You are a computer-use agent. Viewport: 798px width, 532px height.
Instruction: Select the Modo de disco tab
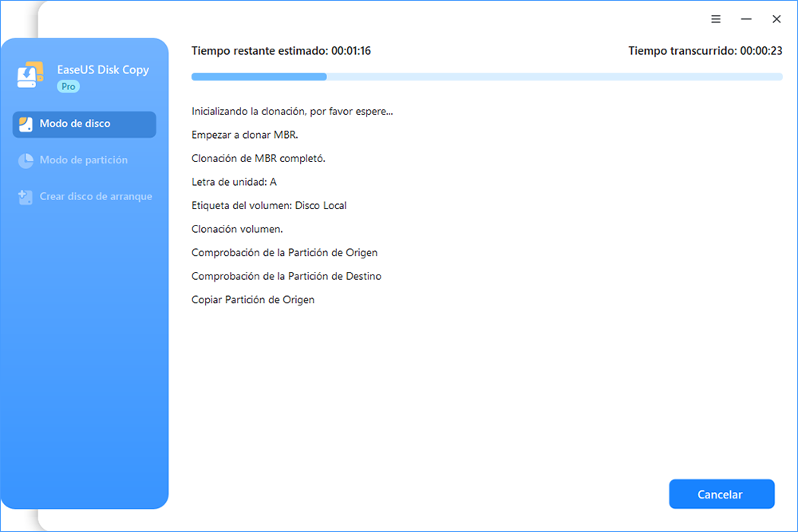coord(85,124)
